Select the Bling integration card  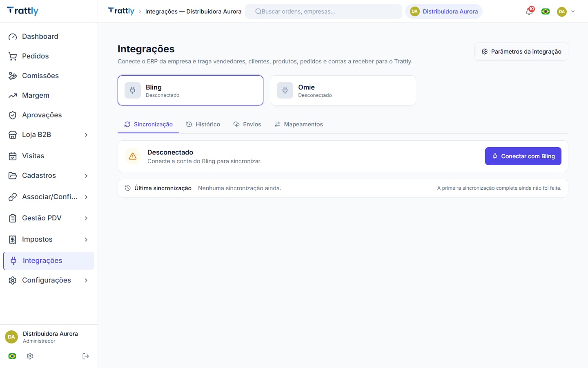click(x=191, y=90)
